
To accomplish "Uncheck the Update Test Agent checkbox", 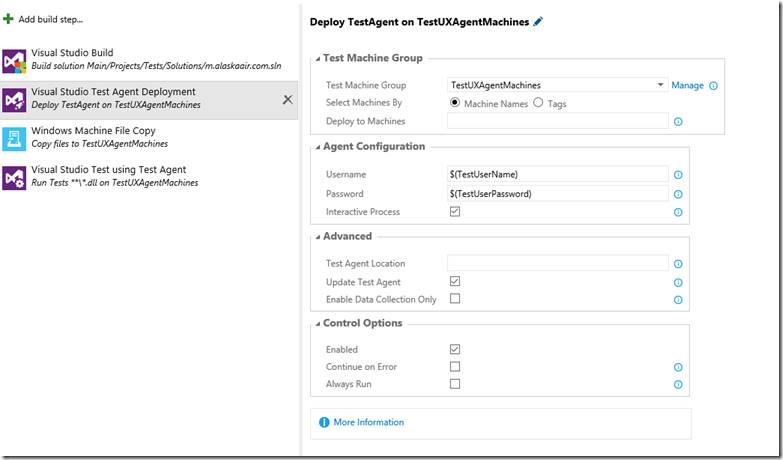I will (x=455, y=282).
